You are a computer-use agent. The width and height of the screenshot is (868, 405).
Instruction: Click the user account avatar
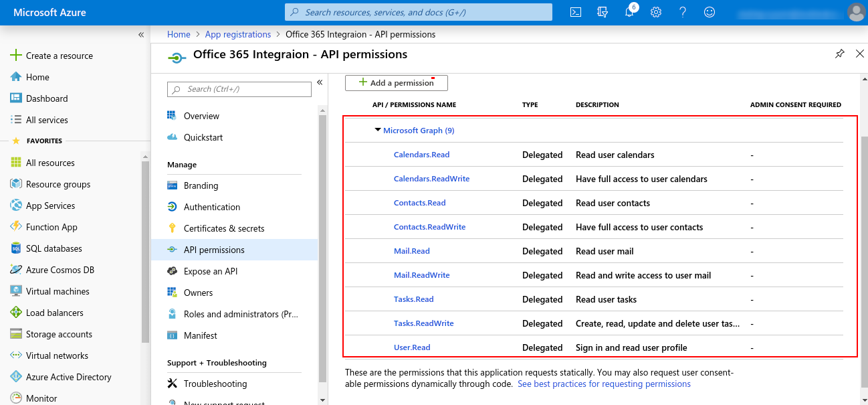[x=855, y=12]
